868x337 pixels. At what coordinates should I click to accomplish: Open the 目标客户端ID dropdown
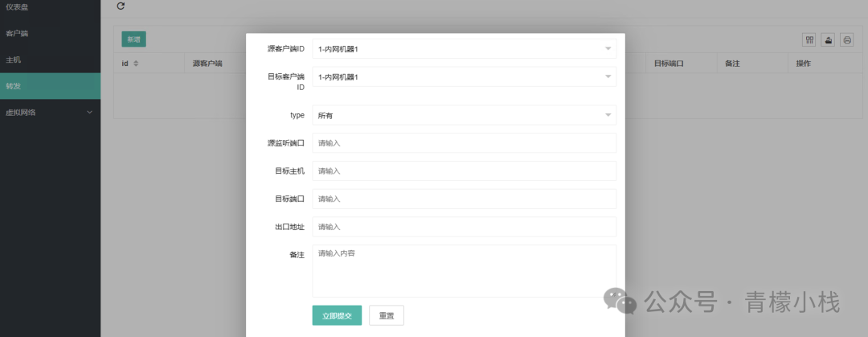click(464, 77)
